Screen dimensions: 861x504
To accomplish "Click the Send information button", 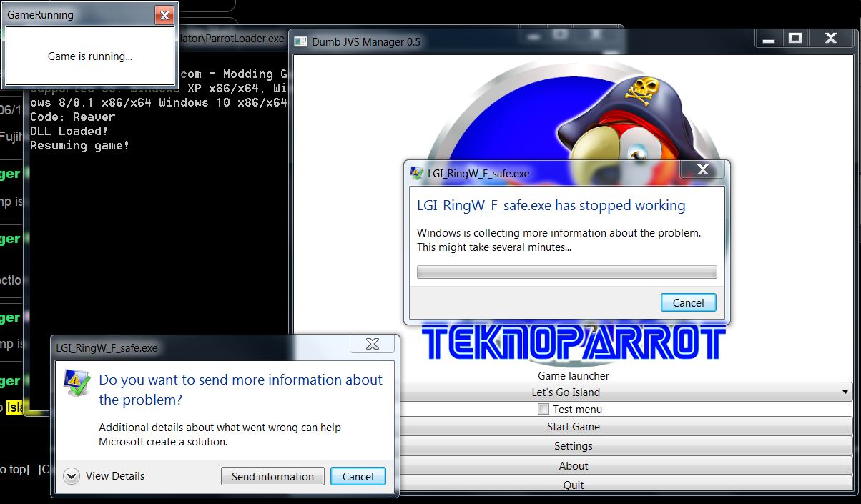I will click(272, 477).
